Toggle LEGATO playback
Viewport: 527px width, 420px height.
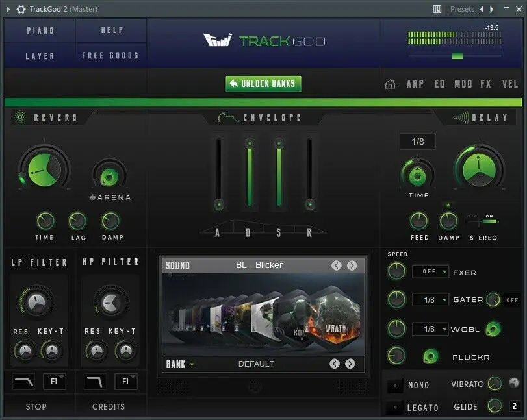tap(395, 407)
